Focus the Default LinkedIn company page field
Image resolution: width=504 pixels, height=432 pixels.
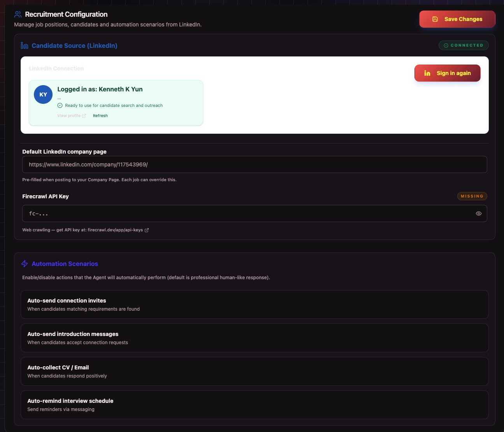(255, 164)
